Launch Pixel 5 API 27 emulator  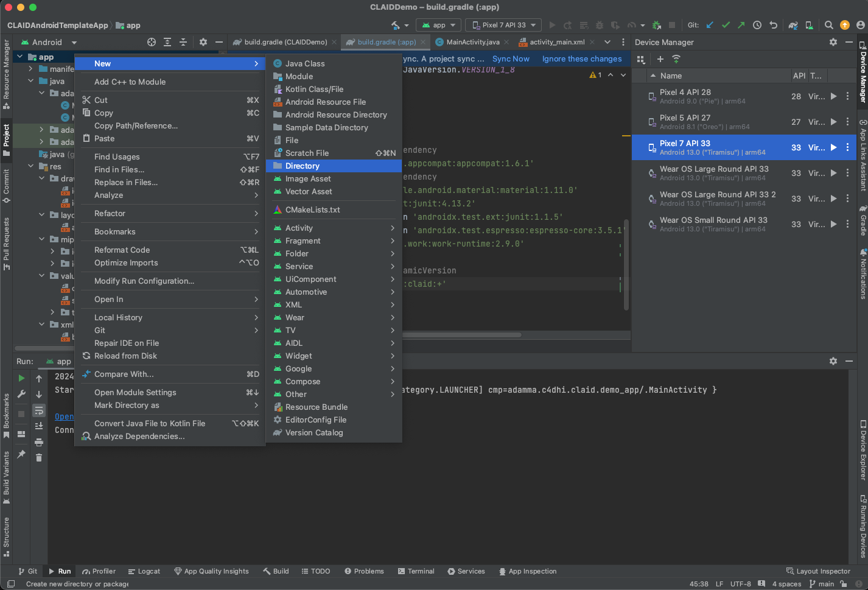point(833,122)
